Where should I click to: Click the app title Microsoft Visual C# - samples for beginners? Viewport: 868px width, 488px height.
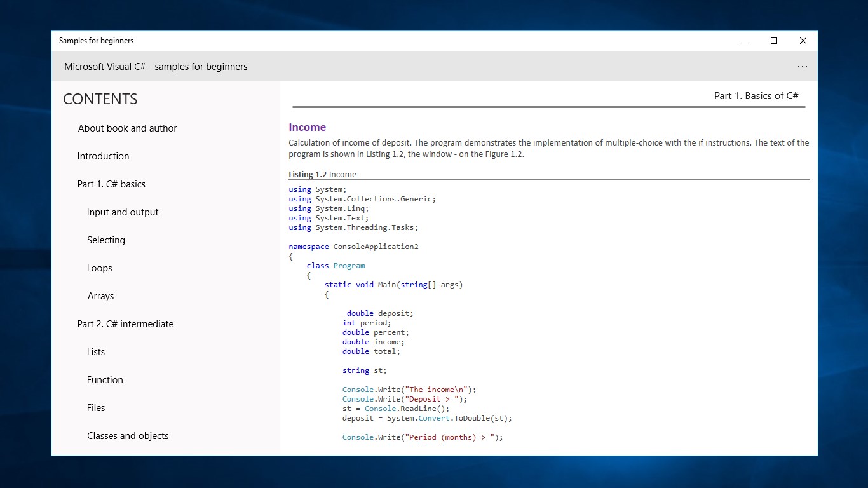pyautogui.click(x=156, y=67)
